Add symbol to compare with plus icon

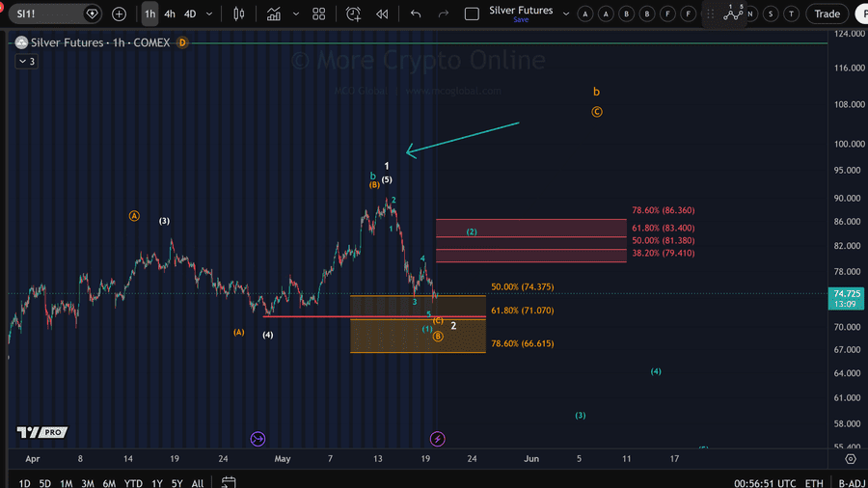click(x=119, y=14)
